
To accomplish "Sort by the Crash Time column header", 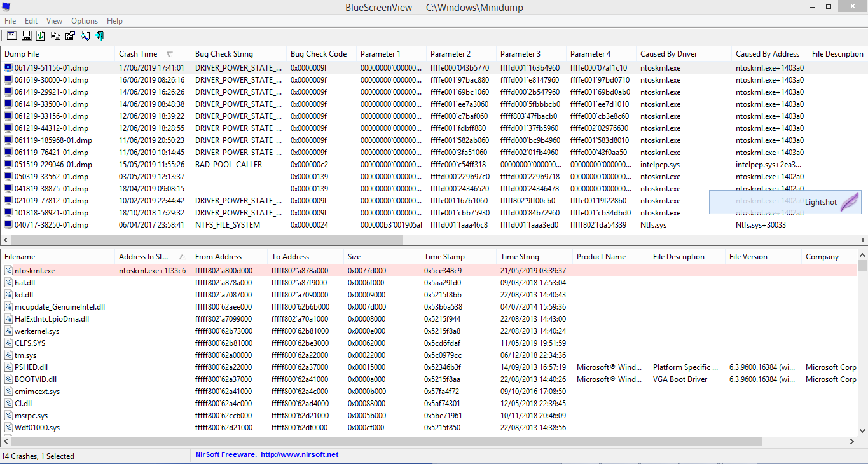I will (153, 54).
